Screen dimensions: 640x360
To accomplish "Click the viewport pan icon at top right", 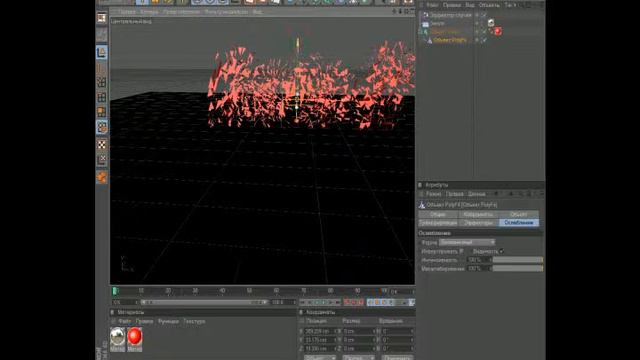I will click(394, 12).
